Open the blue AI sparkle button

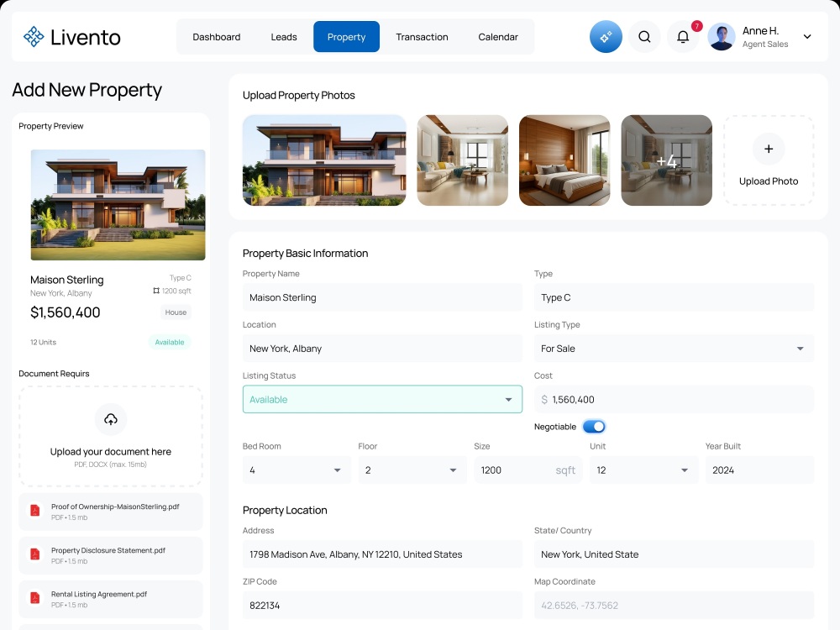(606, 36)
